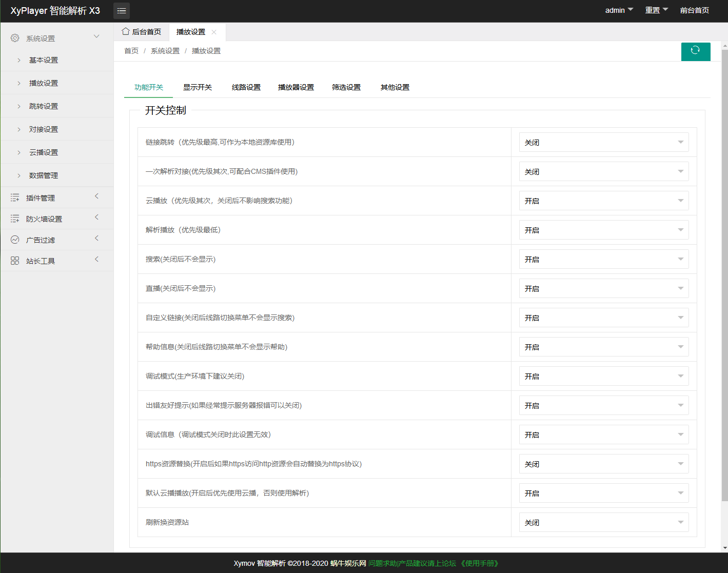The width and height of the screenshot is (728, 573).
Task: Click the 系统设置 gear icon in sidebar
Action: [15, 38]
